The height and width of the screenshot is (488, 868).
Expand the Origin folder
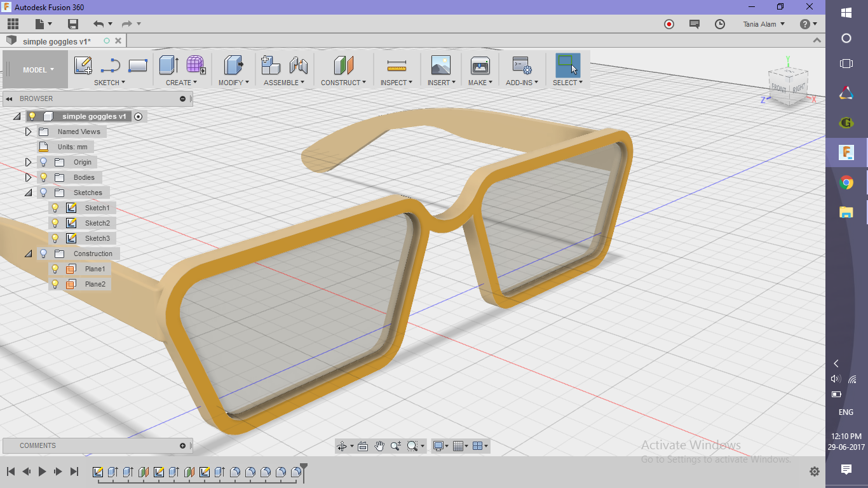tap(28, 162)
